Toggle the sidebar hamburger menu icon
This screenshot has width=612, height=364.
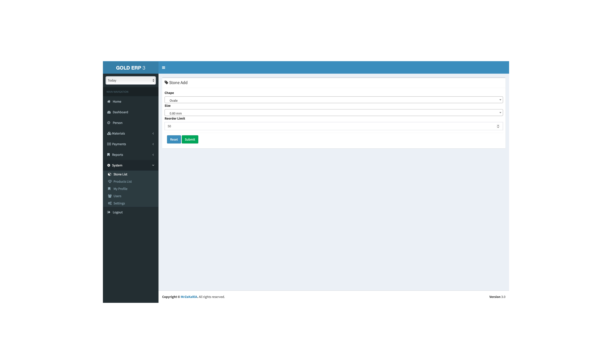164,68
